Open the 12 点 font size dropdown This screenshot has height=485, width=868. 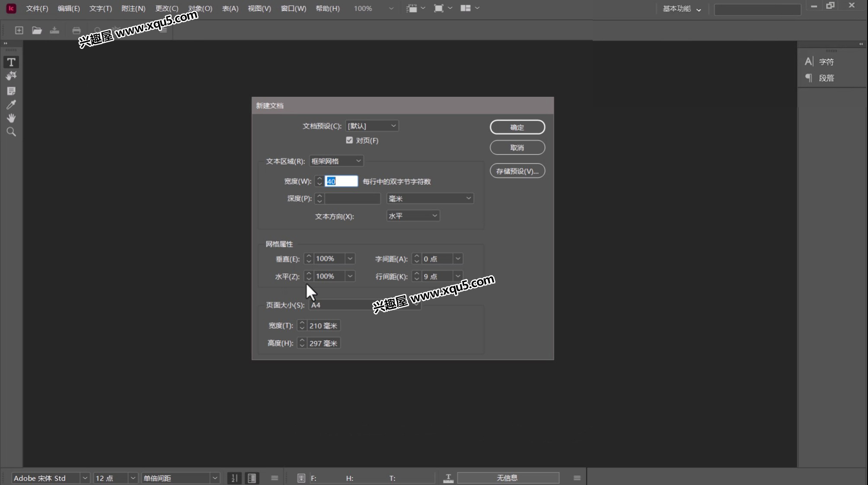pos(133,478)
